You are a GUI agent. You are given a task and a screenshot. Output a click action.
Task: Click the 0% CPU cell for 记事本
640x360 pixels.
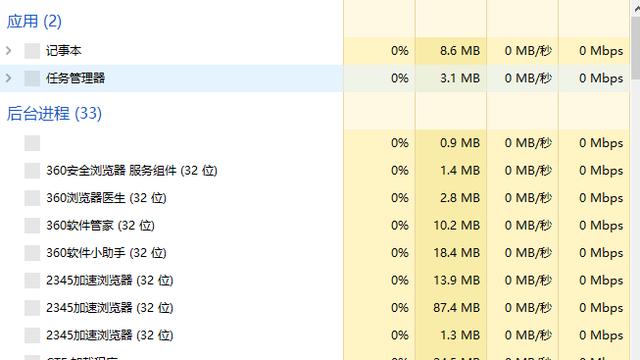(x=379, y=51)
